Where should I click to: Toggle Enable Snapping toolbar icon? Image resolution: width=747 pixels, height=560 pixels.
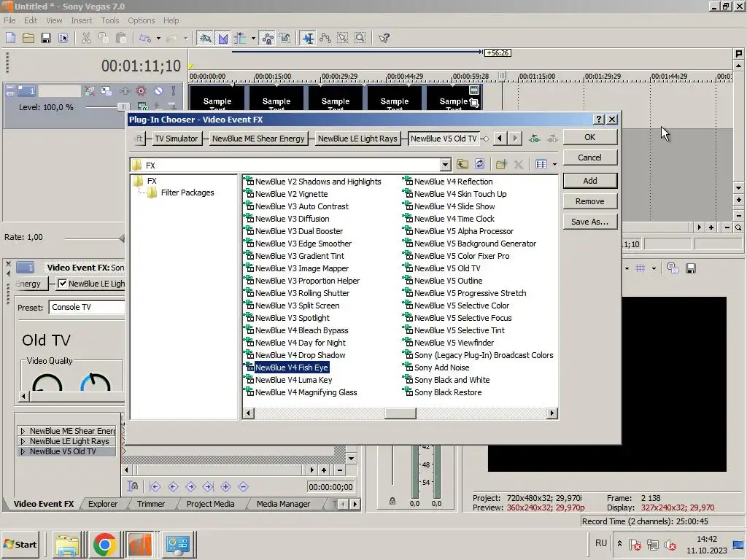205,38
